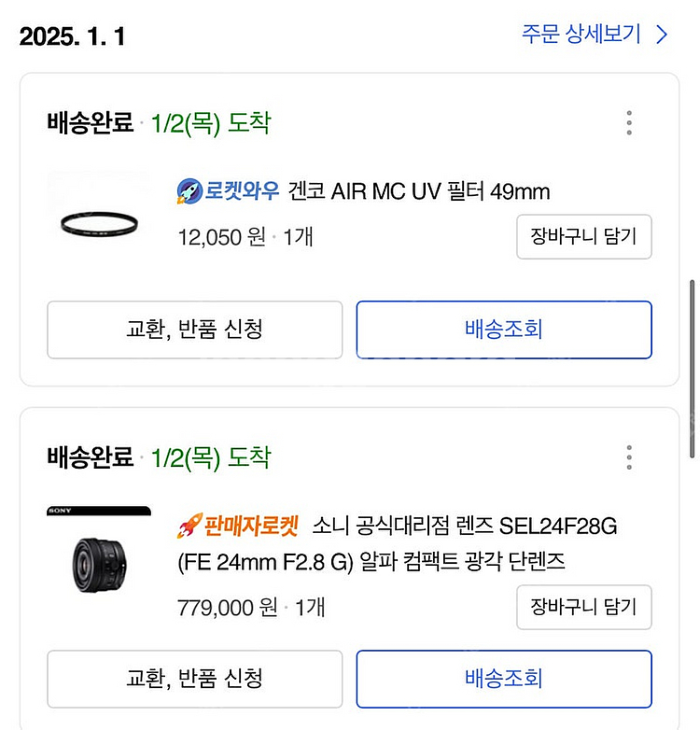Request 교환, 반품 신청 for the UV filter

tap(194, 330)
